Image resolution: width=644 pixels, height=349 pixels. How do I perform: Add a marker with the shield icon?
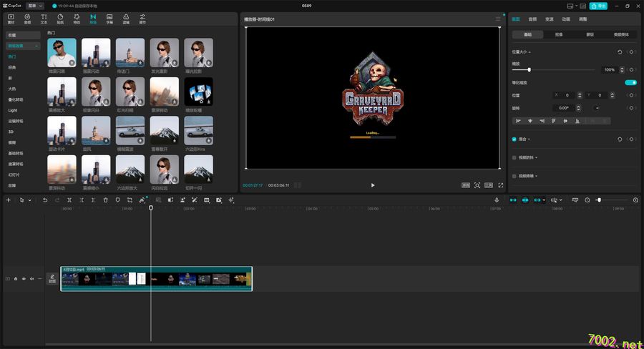[117, 200]
